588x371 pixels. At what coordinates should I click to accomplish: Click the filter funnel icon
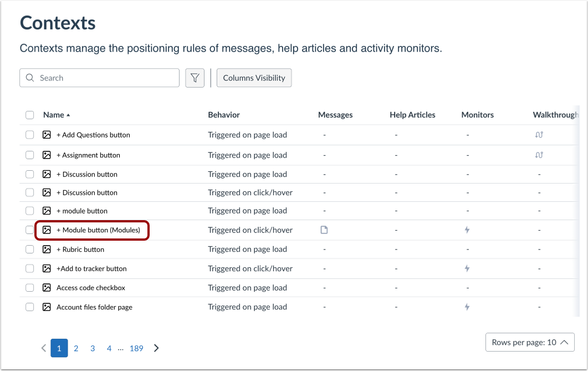coord(195,78)
